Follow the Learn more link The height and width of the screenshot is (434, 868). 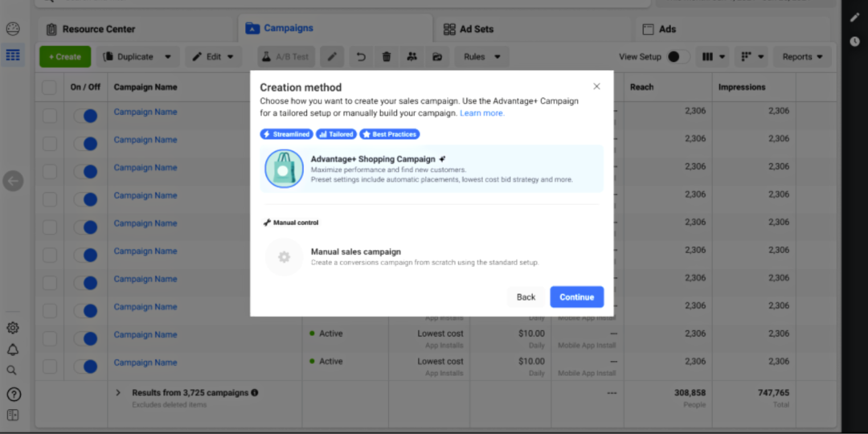482,113
